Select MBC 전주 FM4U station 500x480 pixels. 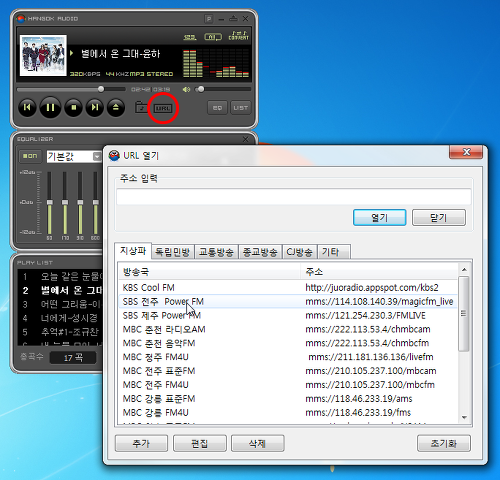(x=288, y=385)
